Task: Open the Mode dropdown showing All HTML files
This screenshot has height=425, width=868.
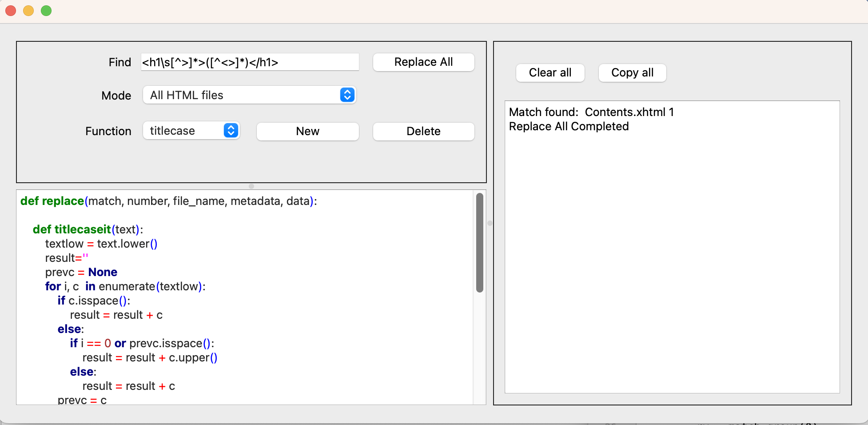Action: (249, 95)
